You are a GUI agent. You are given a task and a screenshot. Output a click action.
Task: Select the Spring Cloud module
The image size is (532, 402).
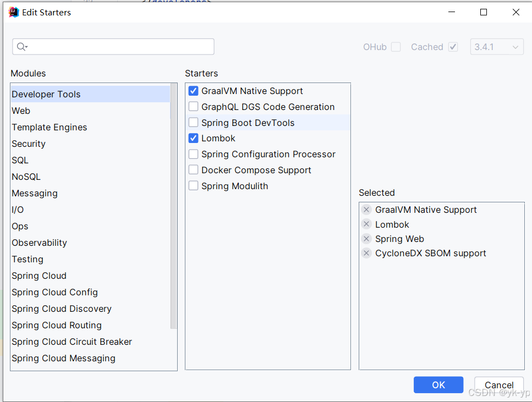[90, 276]
